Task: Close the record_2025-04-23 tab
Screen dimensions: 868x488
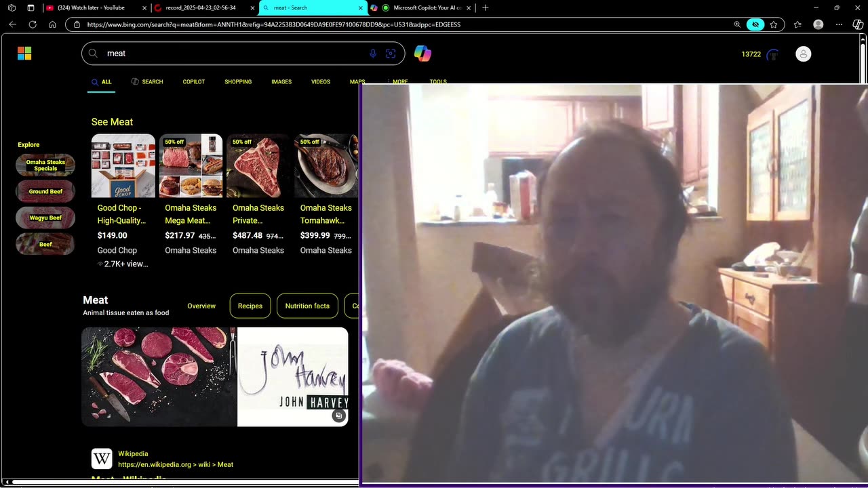Action: [x=252, y=7]
